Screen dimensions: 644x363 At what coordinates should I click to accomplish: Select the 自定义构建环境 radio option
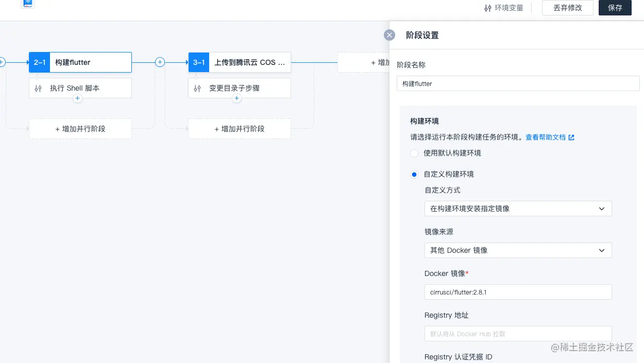414,175
